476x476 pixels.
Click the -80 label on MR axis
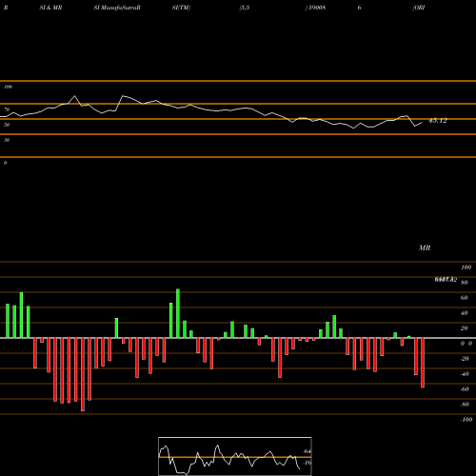[x=465, y=405]
